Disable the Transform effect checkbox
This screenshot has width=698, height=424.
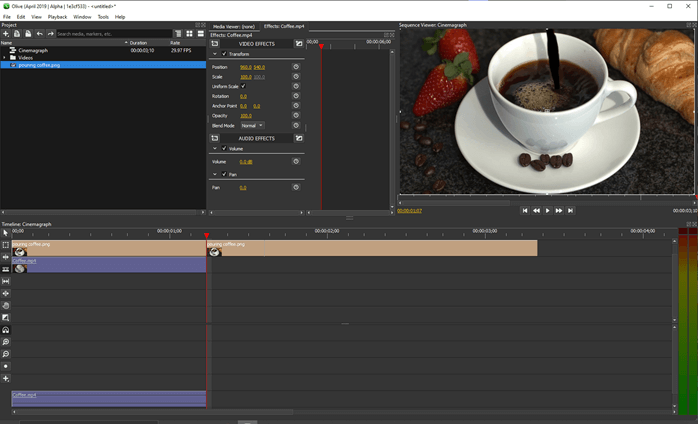pyautogui.click(x=224, y=54)
